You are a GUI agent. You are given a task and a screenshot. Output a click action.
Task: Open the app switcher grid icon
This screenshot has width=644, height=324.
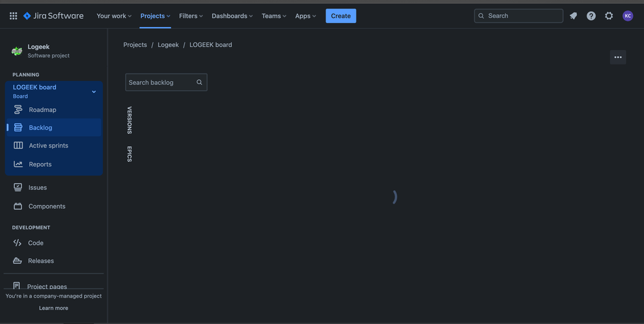13,16
